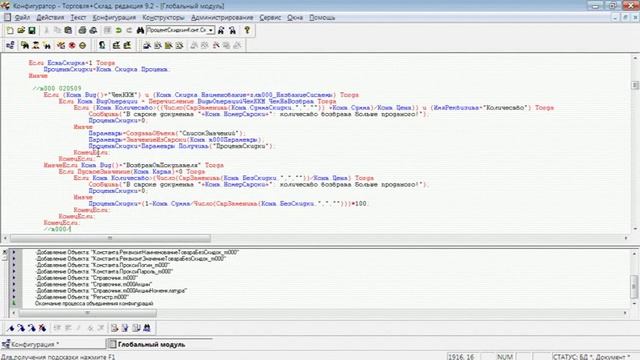Create a new document with New icon

(10, 30)
